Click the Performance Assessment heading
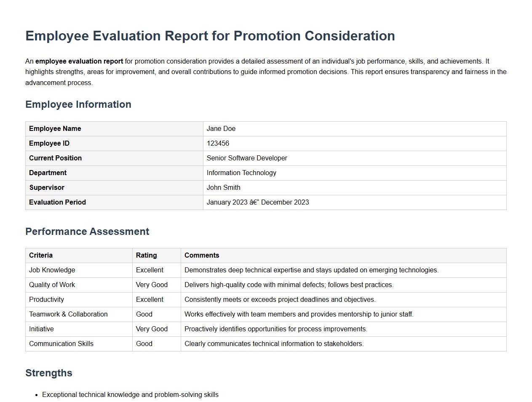This screenshot has height=402, width=532. (87, 231)
